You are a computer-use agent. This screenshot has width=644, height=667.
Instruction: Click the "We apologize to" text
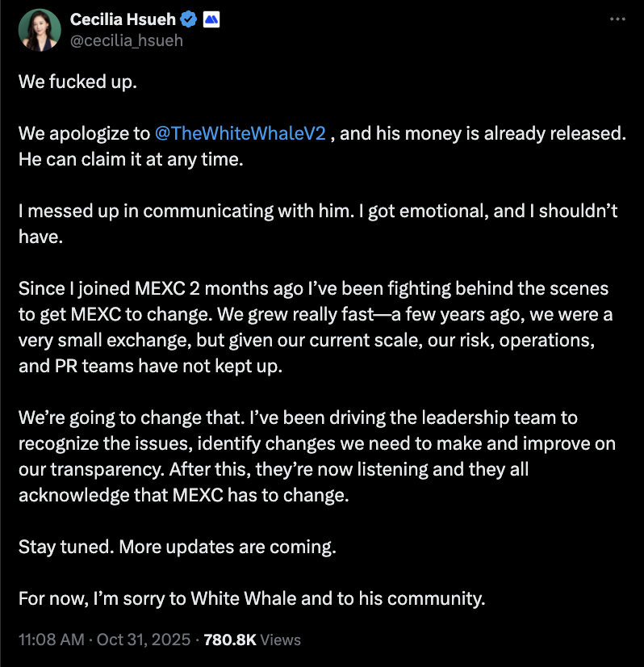pos(83,134)
